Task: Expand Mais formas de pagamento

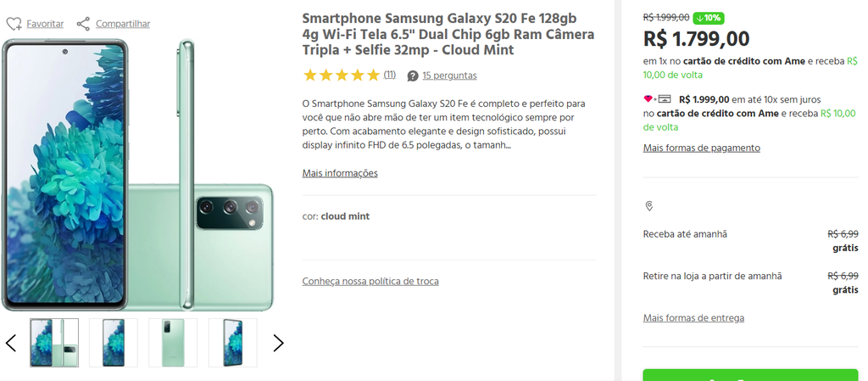Action: 701,148
